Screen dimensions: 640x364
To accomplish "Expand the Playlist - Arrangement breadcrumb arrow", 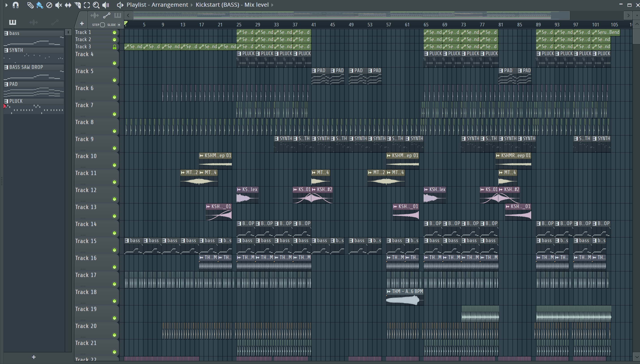I will click(192, 5).
